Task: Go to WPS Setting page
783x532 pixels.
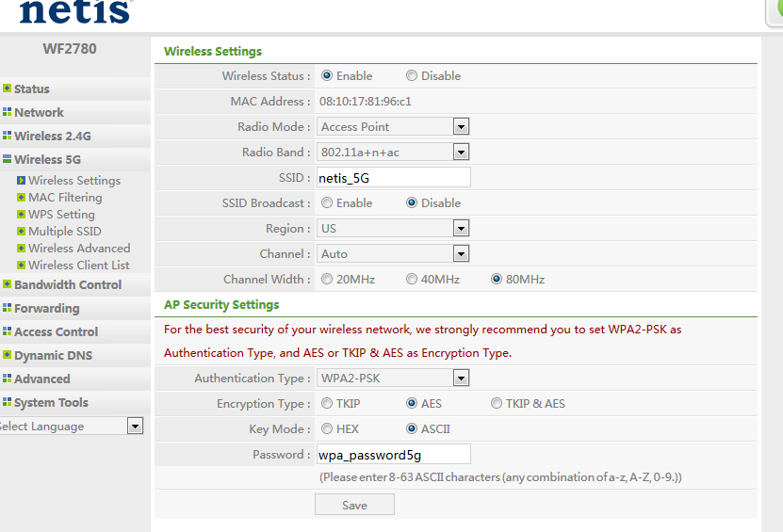Action: pos(61,214)
